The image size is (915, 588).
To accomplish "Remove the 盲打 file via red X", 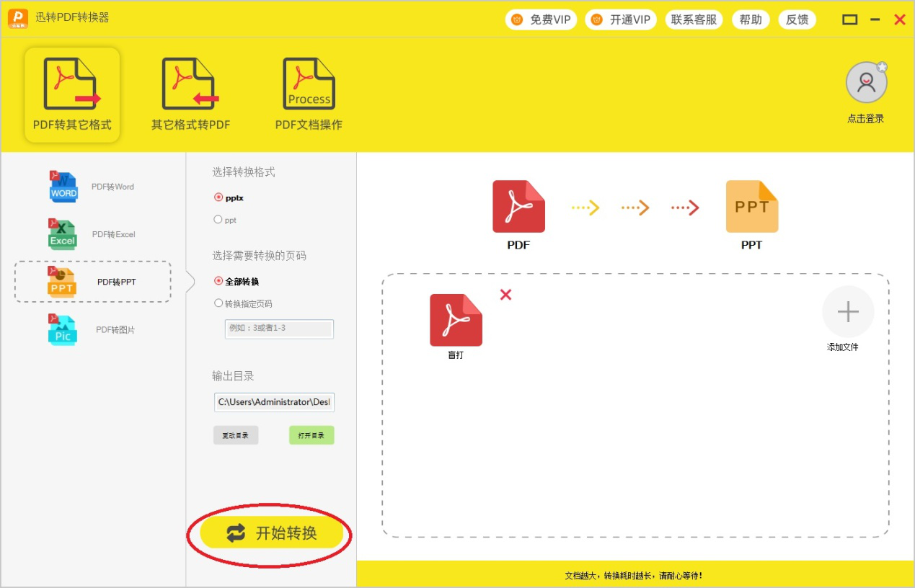I will pyautogui.click(x=505, y=295).
